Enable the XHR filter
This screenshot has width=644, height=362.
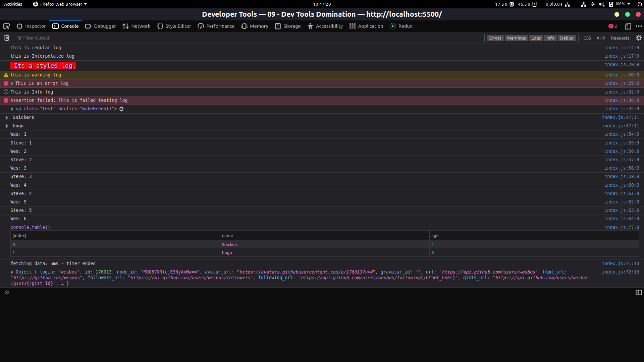coord(601,38)
